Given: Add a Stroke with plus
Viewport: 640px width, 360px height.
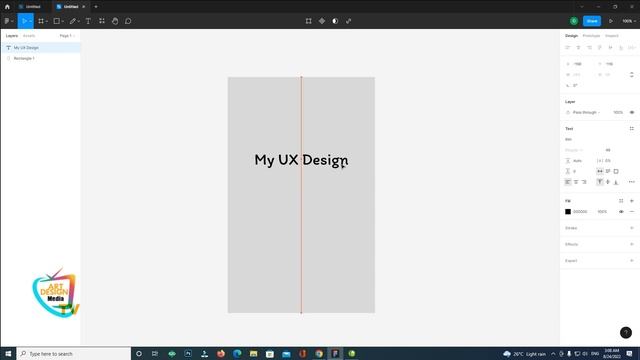Looking at the screenshot, I should point(632,228).
